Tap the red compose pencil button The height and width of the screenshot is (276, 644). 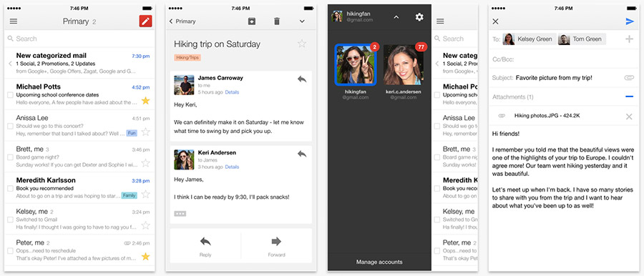click(x=145, y=21)
